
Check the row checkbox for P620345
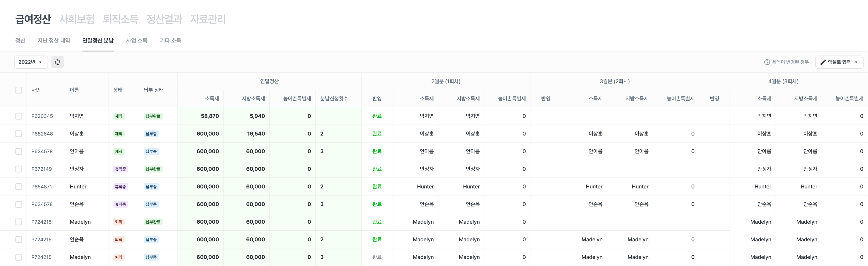pos(19,116)
